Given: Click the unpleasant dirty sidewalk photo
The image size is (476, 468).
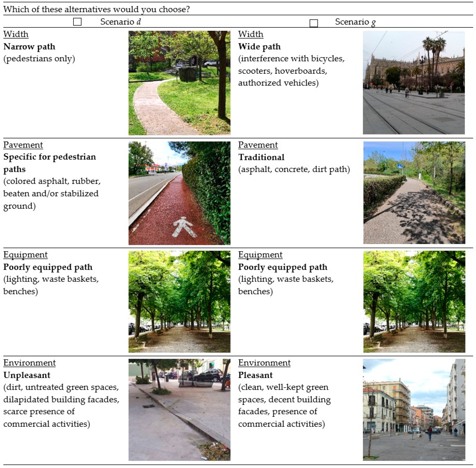Looking at the screenshot, I should click(x=179, y=410).
